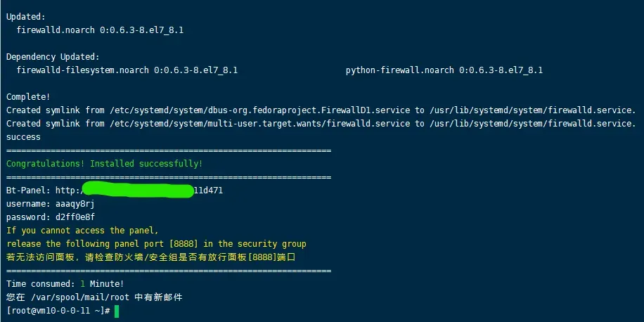Click the "Dependency Updated:" heading
Image resolution: width=644 pixels, height=322 pixels.
point(53,56)
